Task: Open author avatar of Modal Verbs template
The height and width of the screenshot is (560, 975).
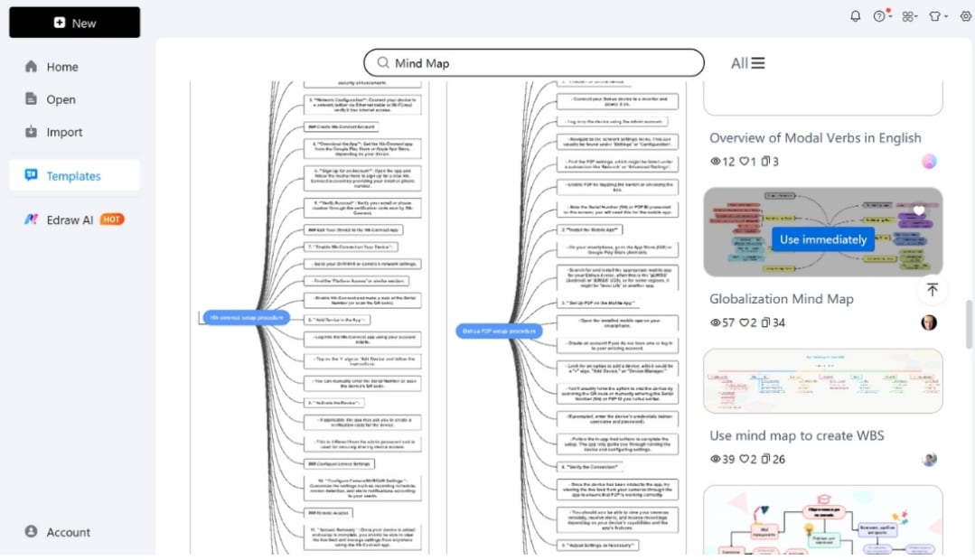Action: [x=929, y=162]
